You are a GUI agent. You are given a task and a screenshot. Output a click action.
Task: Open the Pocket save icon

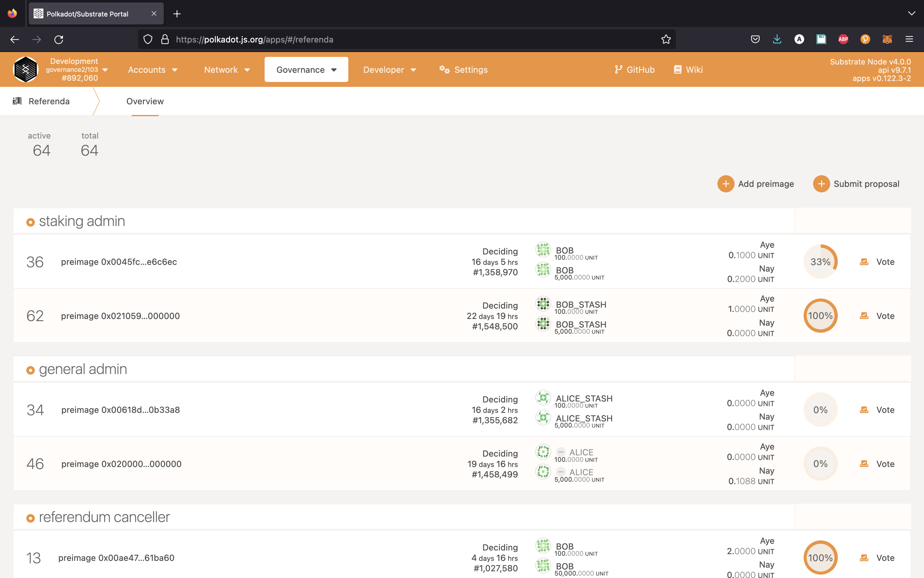coord(755,39)
